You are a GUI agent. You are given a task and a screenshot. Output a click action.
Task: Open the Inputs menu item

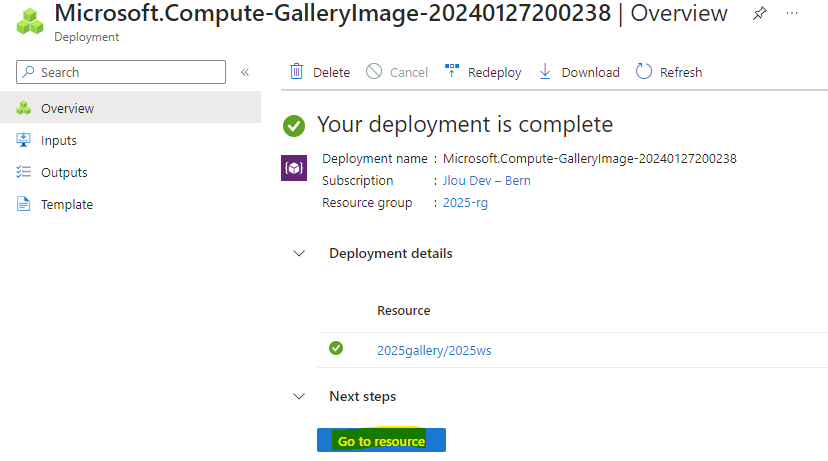pyautogui.click(x=130, y=140)
